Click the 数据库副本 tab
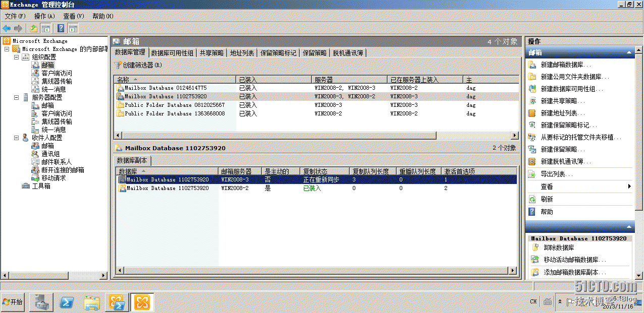The image size is (644, 313). [x=133, y=161]
